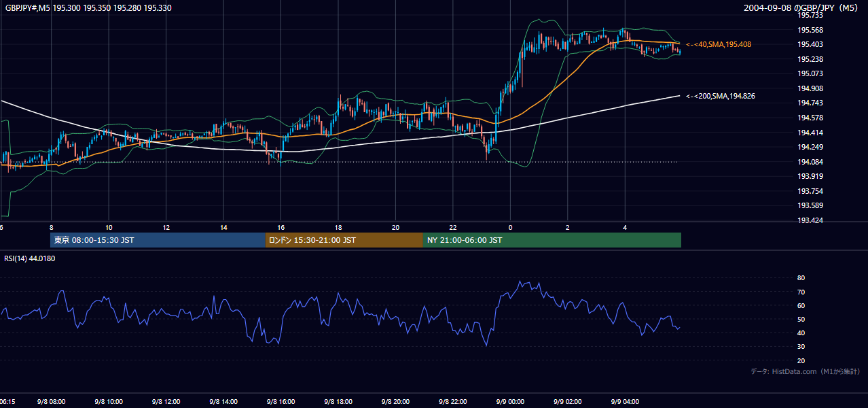The image size is (868, 408).
Task: Click the date label 9/8 16:00
Action: coord(281,402)
